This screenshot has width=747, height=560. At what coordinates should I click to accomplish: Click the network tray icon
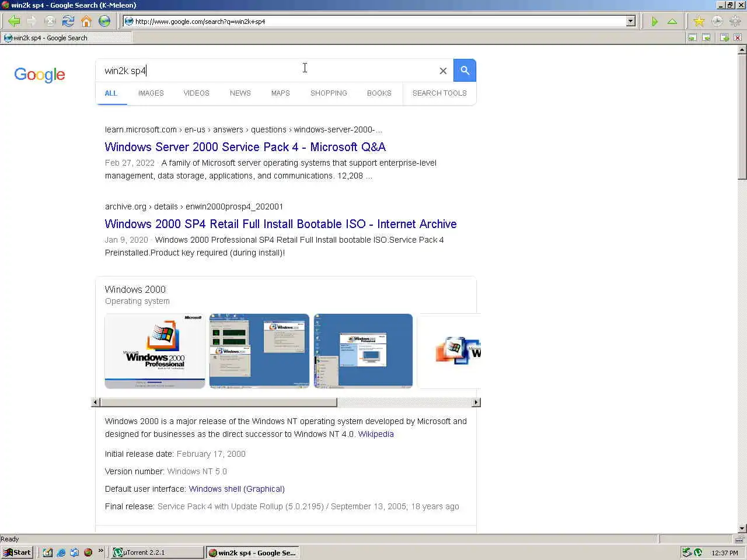click(687, 552)
